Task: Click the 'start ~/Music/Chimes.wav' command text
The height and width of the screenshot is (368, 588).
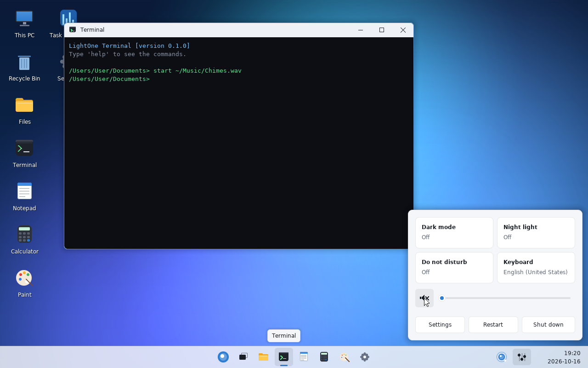Action: click(198, 71)
